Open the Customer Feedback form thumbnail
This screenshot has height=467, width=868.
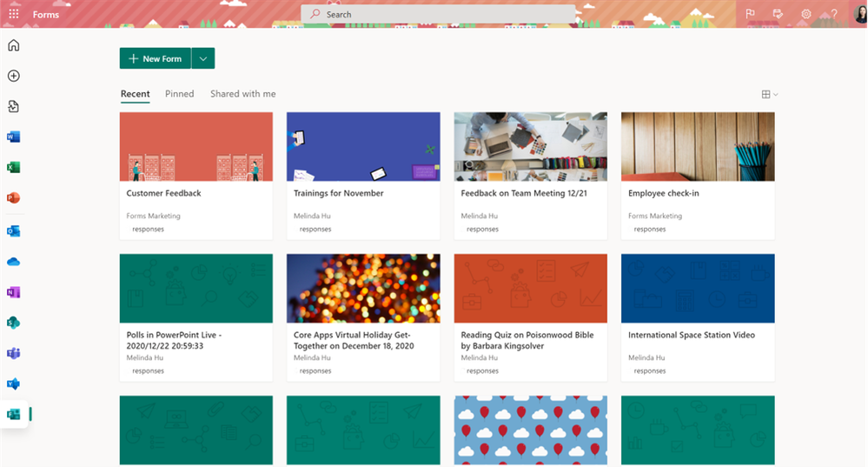(196, 147)
